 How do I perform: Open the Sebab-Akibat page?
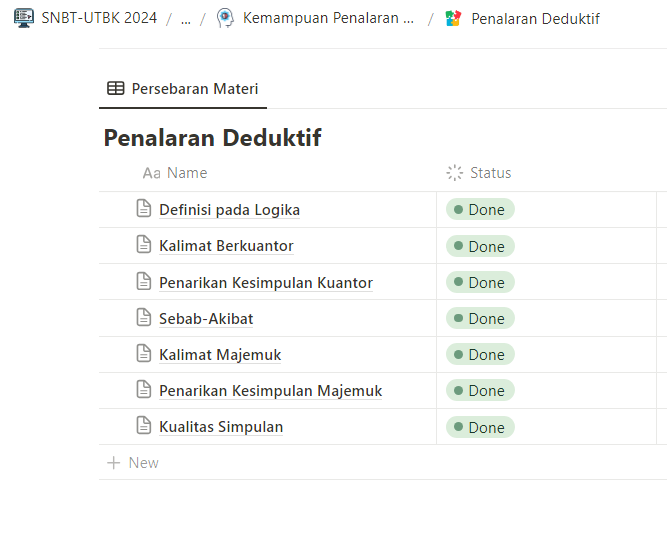[x=206, y=319]
